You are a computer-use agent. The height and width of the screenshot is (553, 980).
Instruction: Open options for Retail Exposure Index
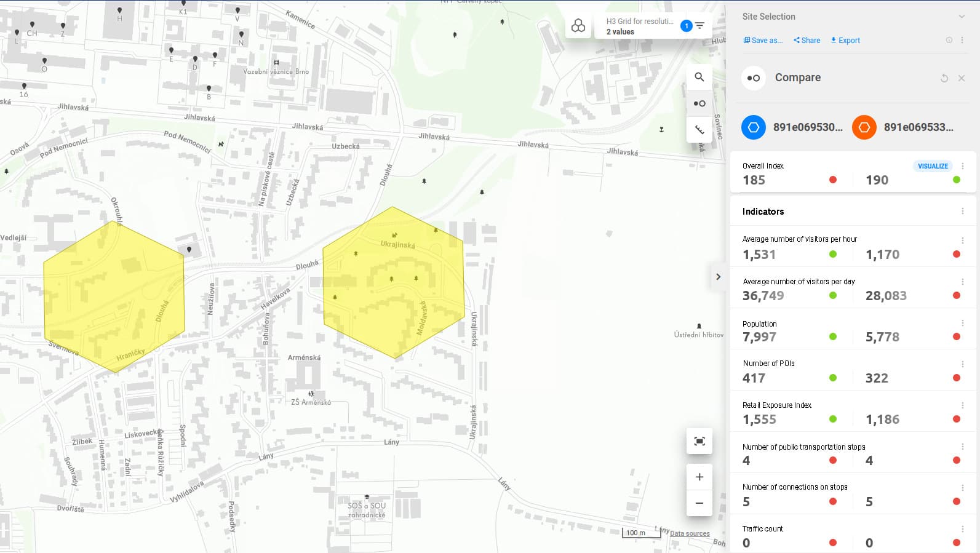pyautogui.click(x=963, y=405)
